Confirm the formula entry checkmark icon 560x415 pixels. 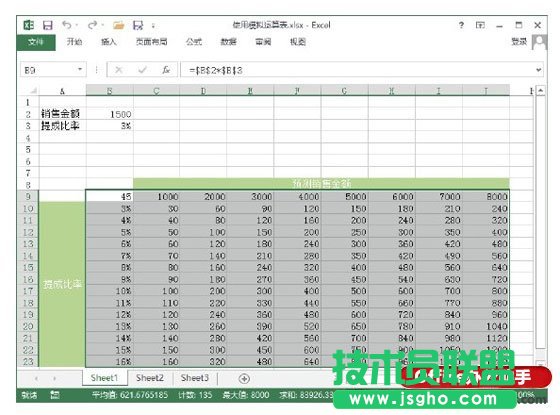pyautogui.click(x=142, y=70)
